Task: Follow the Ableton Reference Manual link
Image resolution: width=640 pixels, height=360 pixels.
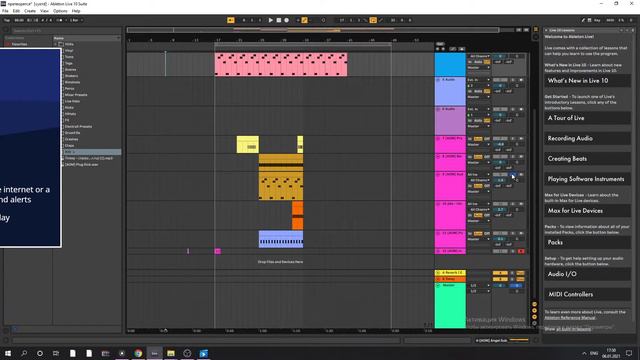Action: (570, 318)
